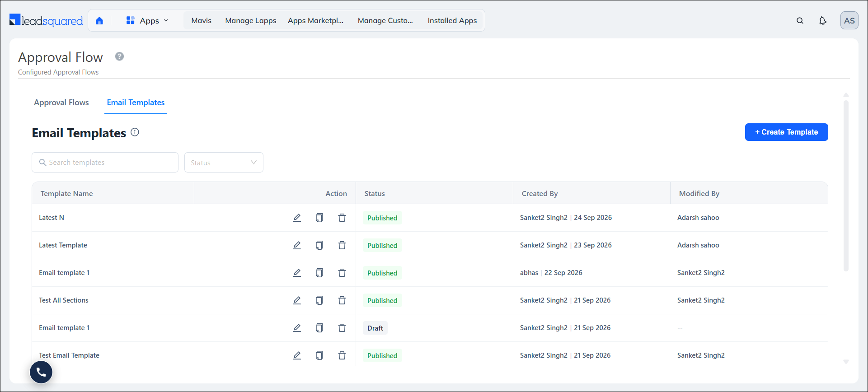Open the Status filter dropdown
Image resolution: width=868 pixels, height=392 pixels.
pyautogui.click(x=224, y=163)
